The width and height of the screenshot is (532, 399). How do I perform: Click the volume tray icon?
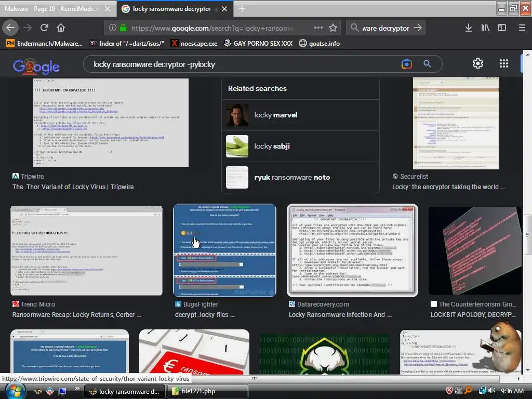click(x=491, y=391)
